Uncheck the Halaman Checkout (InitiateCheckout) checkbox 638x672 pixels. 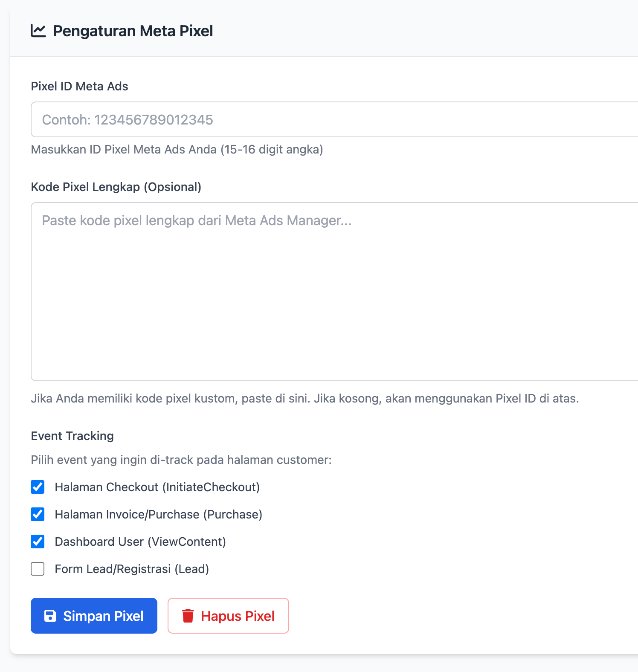pyautogui.click(x=38, y=487)
